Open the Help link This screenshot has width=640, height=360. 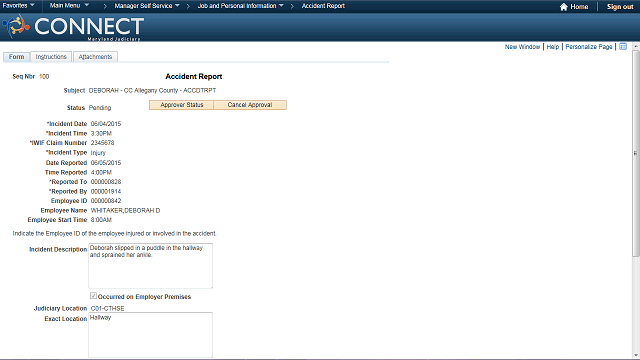click(x=553, y=47)
